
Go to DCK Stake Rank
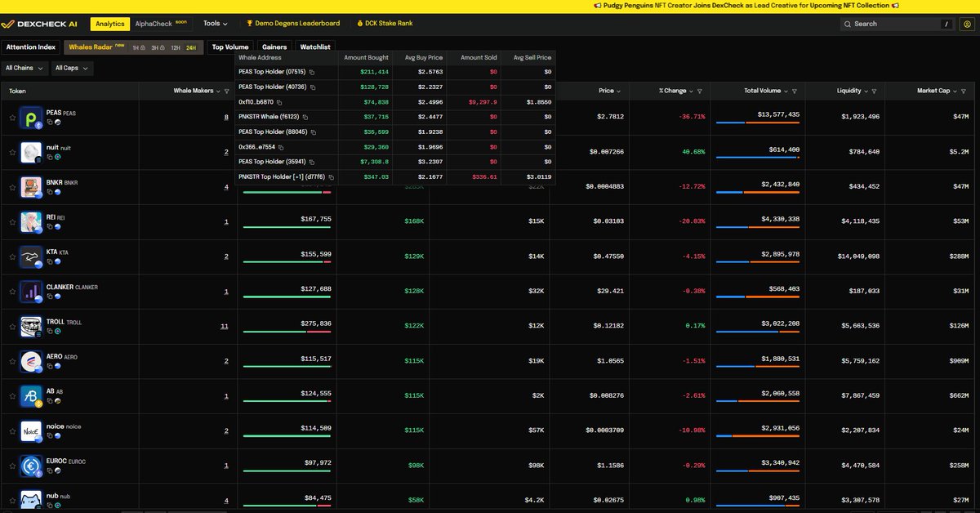pos(383,24)
